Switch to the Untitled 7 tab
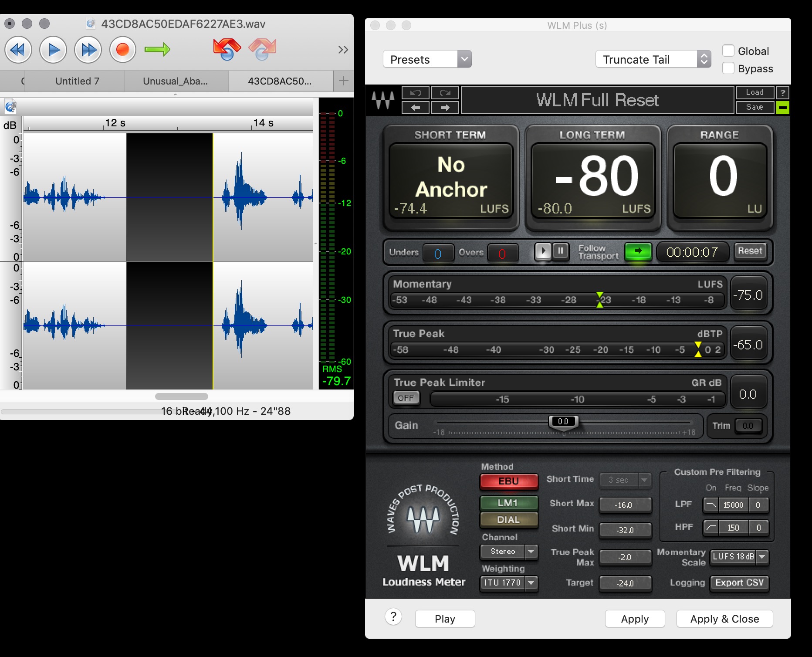 (77, 81)
